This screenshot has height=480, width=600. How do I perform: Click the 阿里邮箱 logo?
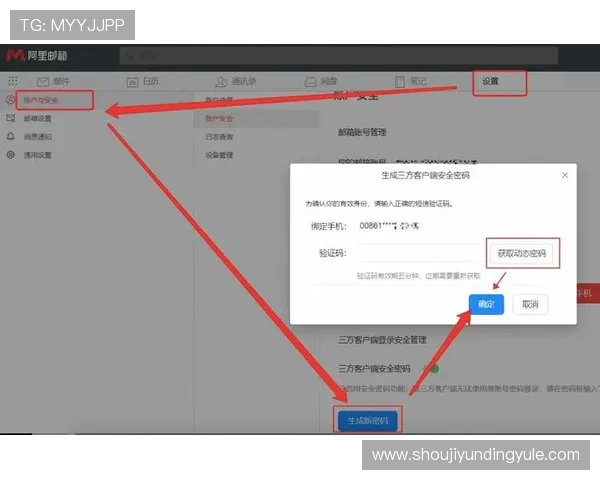pos(37,56)
